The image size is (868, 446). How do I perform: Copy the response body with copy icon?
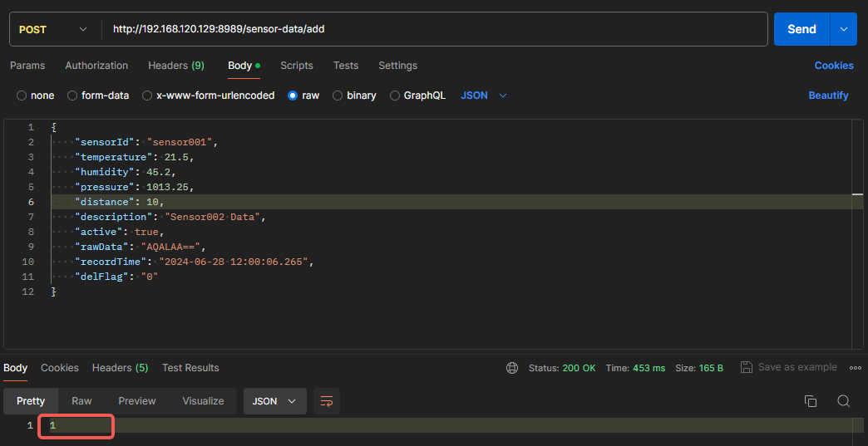[811, 401]
